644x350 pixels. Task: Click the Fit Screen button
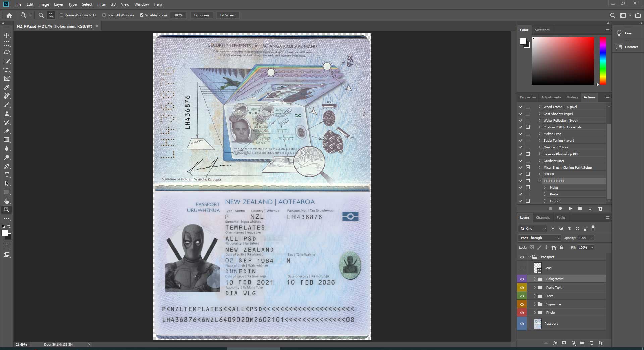201,15
